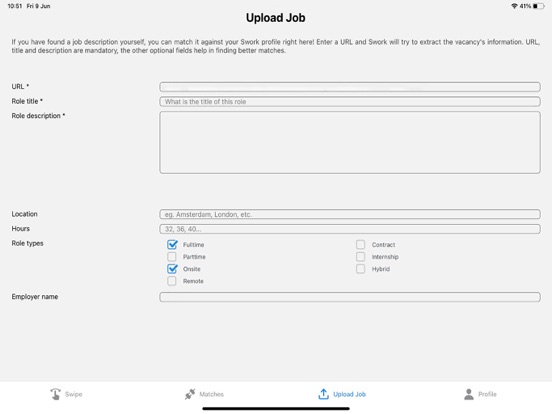This screenshot has height=414, width=552.
Task: Tick the Contract checkbox
Action: point(360,244)
